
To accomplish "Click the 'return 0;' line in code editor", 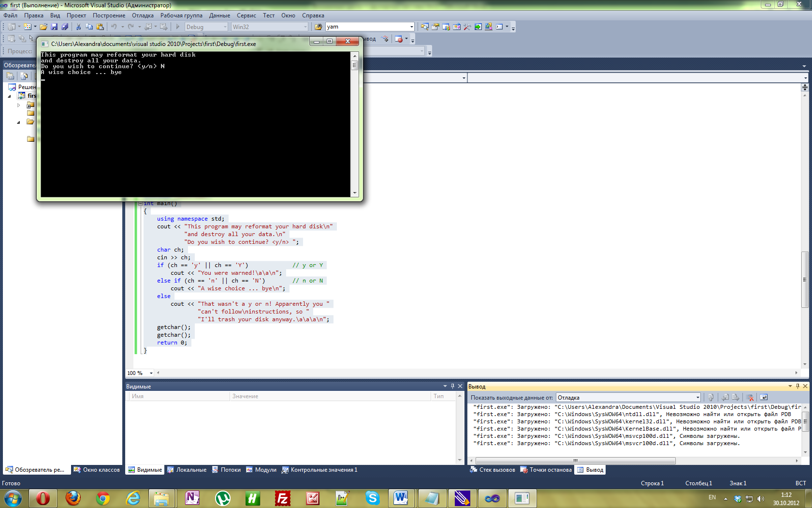I will 172,343.
